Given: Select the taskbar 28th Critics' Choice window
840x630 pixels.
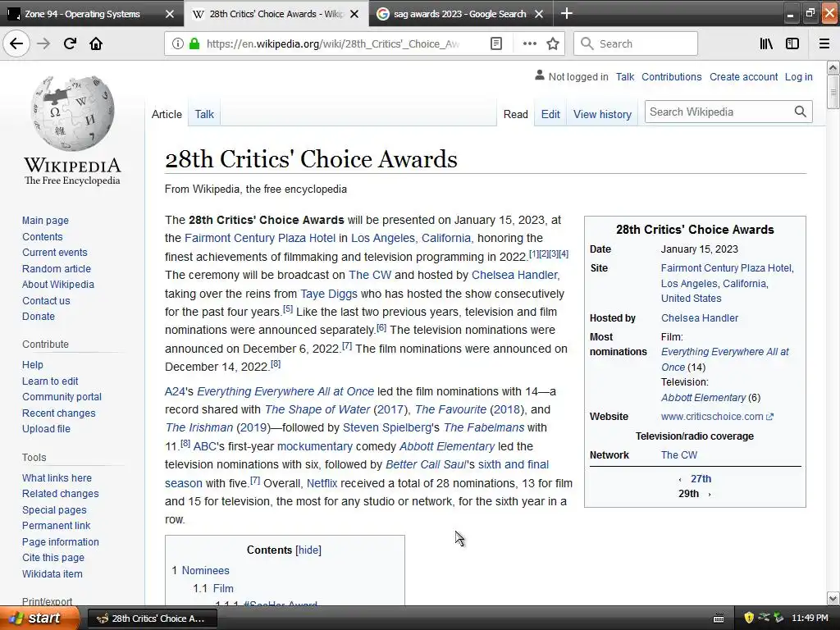Looking at the screenshot, I should pyautogui.click(x=152, y=619).
